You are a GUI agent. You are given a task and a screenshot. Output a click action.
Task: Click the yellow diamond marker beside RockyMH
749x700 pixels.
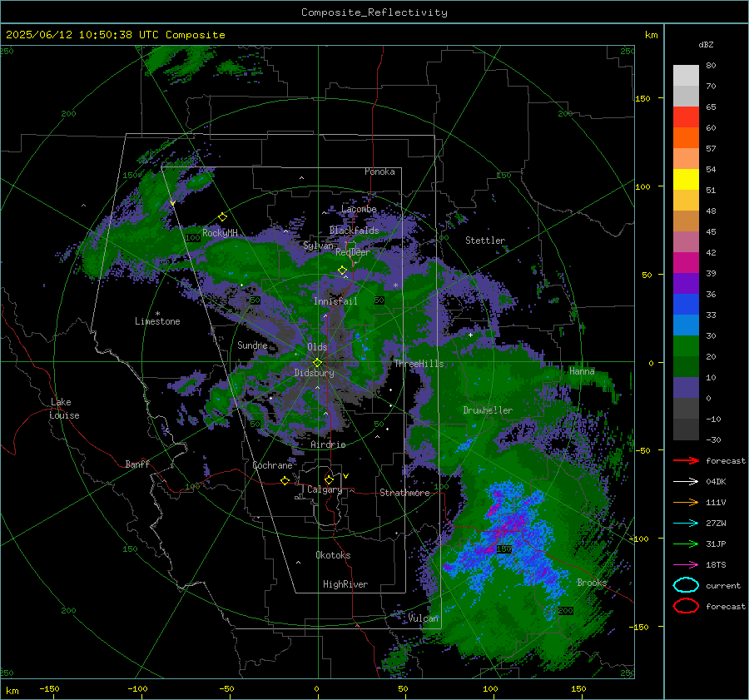[x=222, y=217]
